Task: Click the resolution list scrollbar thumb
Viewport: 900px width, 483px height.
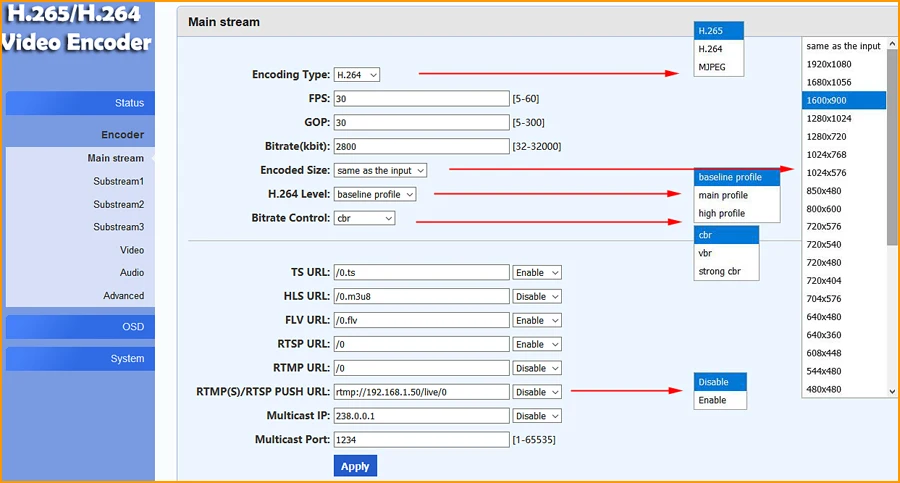Action: click(892, 148)
